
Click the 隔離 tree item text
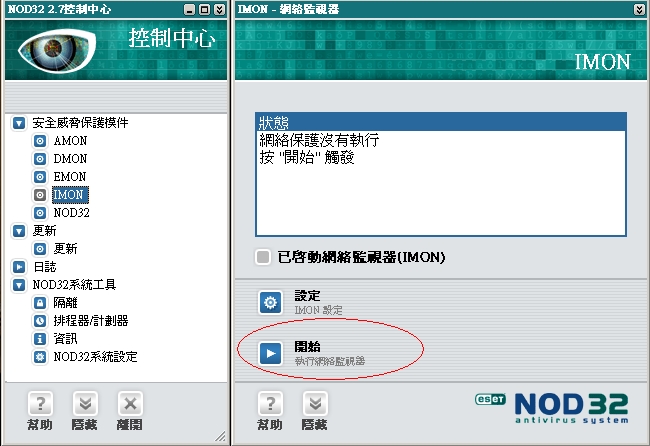tap(65, 303)
